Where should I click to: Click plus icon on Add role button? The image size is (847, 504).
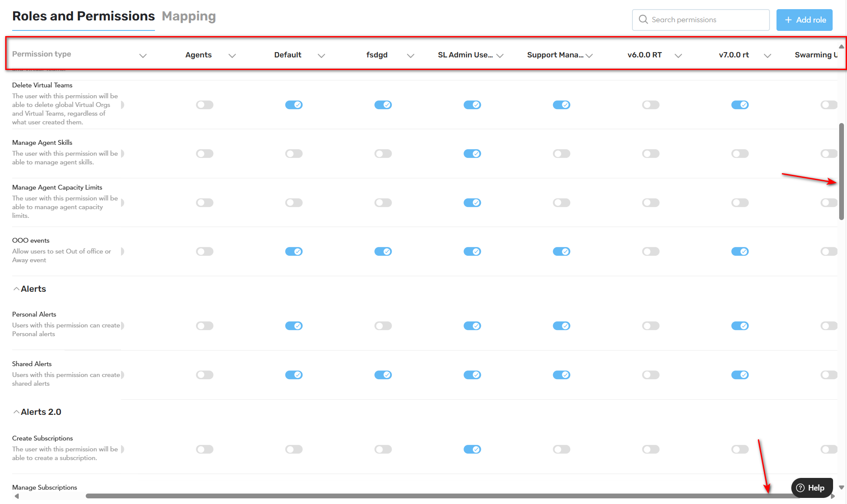[788, 20]
